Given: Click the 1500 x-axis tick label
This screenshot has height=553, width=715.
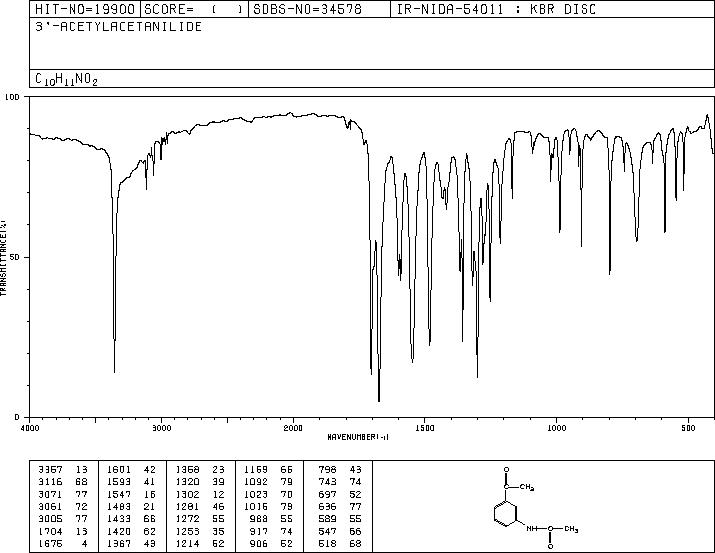Looking at the screenshot, I should point(425,428).
